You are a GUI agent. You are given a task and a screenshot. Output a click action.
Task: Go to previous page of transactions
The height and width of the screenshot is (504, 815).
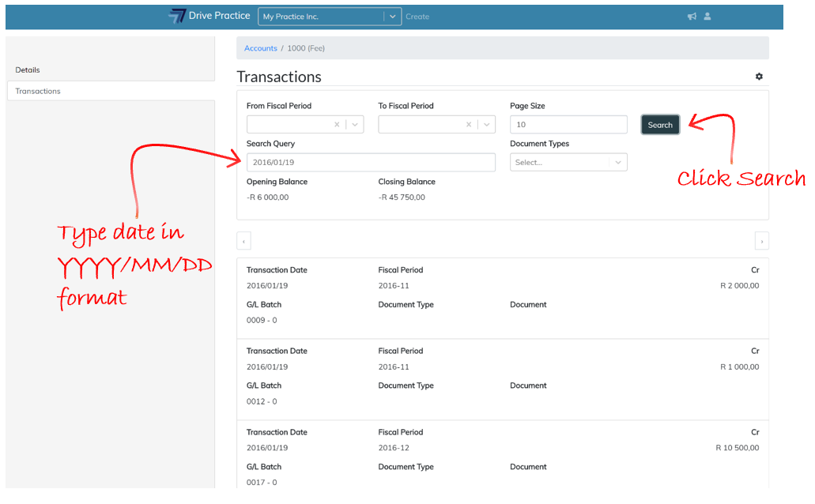(x=243, y=241)
